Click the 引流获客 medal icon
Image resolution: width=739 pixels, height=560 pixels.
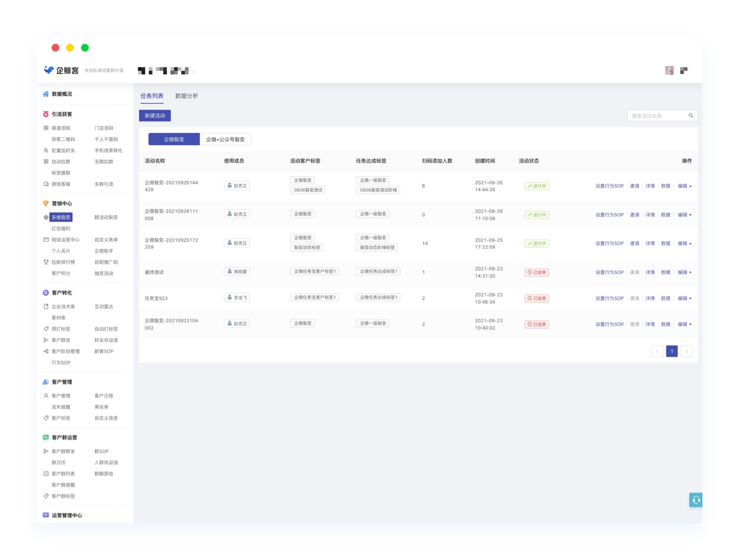point(45,114)
